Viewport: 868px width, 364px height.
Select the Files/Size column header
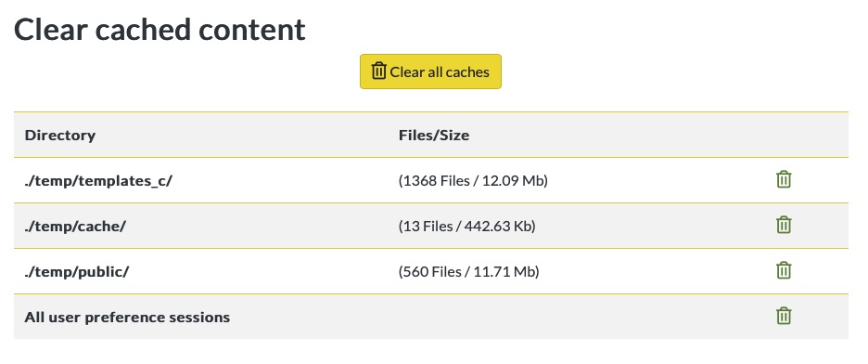tap(434, 136)
